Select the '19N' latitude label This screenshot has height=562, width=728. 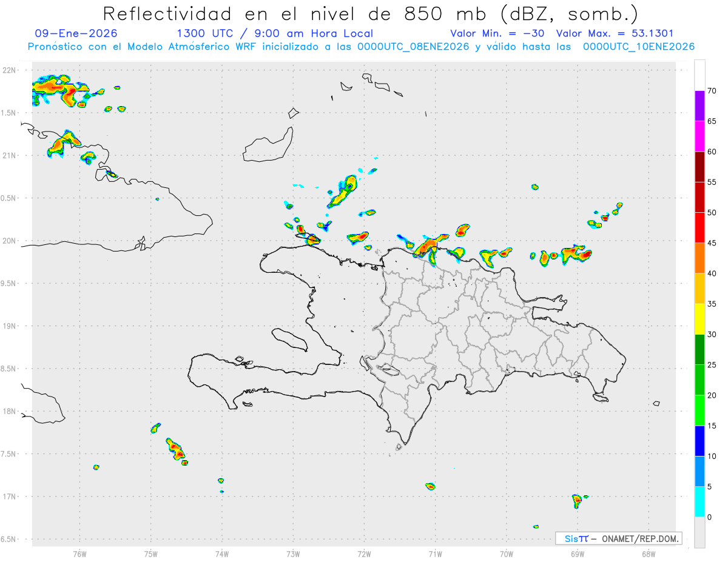[10, 326]
